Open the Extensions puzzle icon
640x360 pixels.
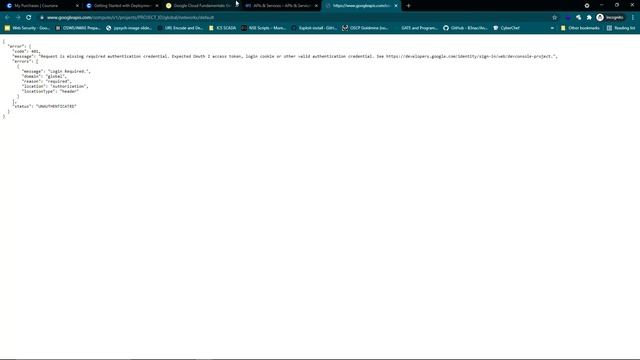pyautogui.click(x=589, y=18)
